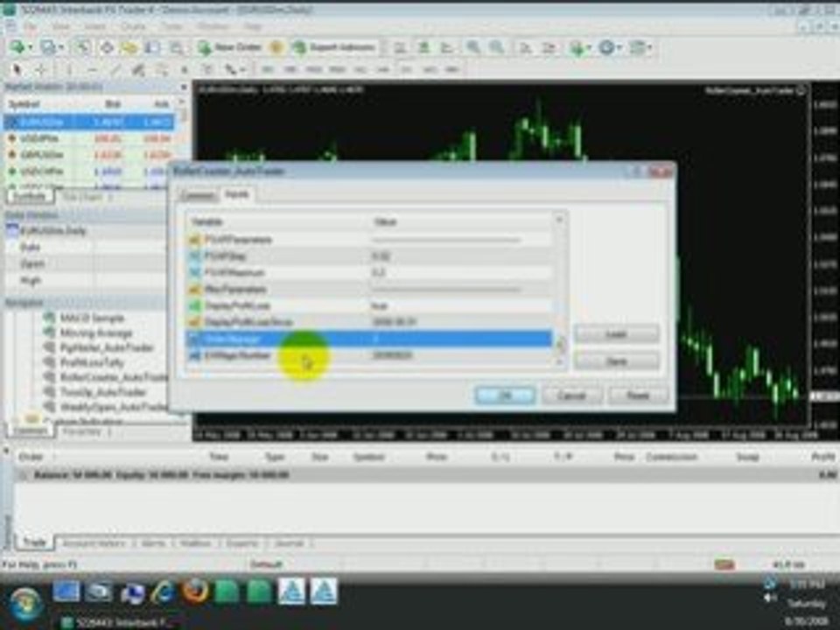
Task: Open the File menu
Action: pyautogui.click(x=30, y=25)
